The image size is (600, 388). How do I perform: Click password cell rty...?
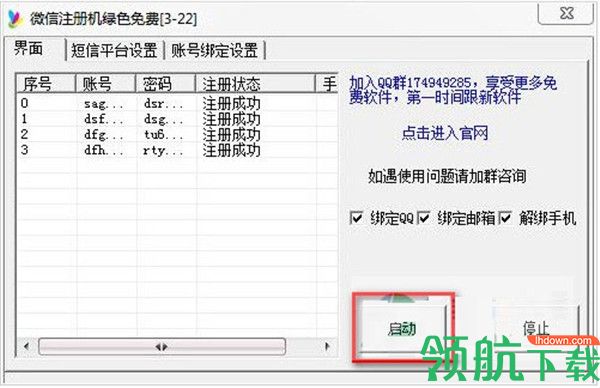163,150
